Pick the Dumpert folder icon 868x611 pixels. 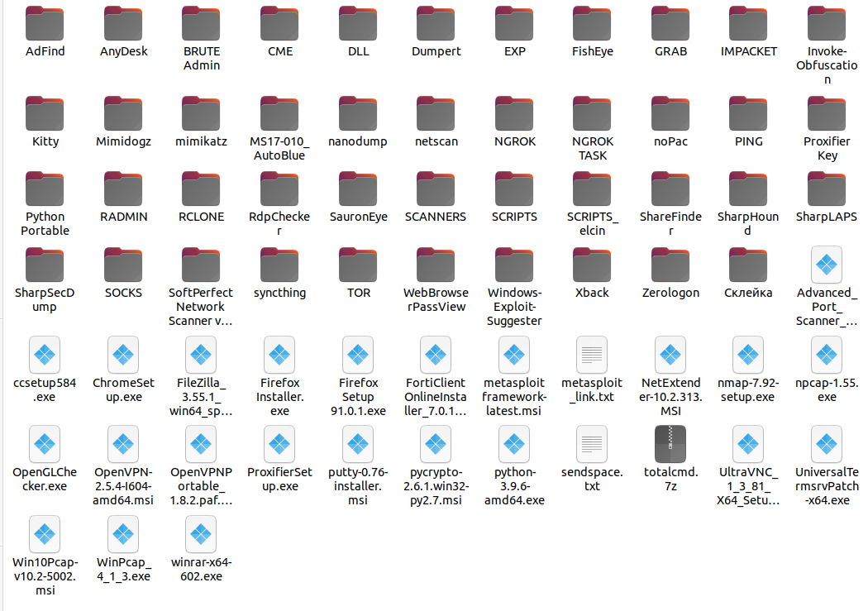pos(436,24)
